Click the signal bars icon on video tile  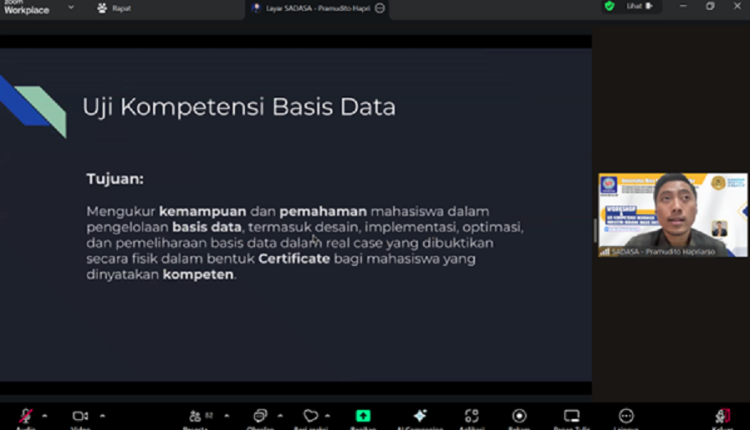pyautogui.click(x=605, y=252)
